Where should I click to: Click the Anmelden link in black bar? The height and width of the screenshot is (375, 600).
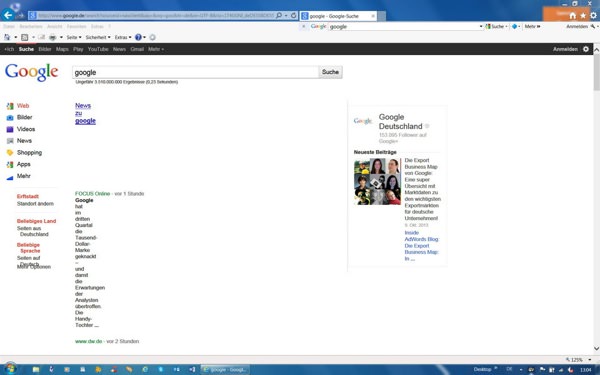pos(565,49)
